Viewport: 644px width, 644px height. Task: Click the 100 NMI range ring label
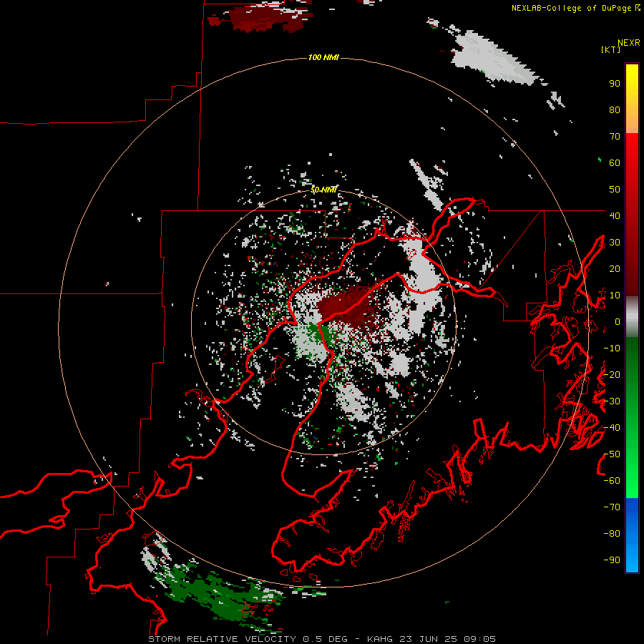323,57
